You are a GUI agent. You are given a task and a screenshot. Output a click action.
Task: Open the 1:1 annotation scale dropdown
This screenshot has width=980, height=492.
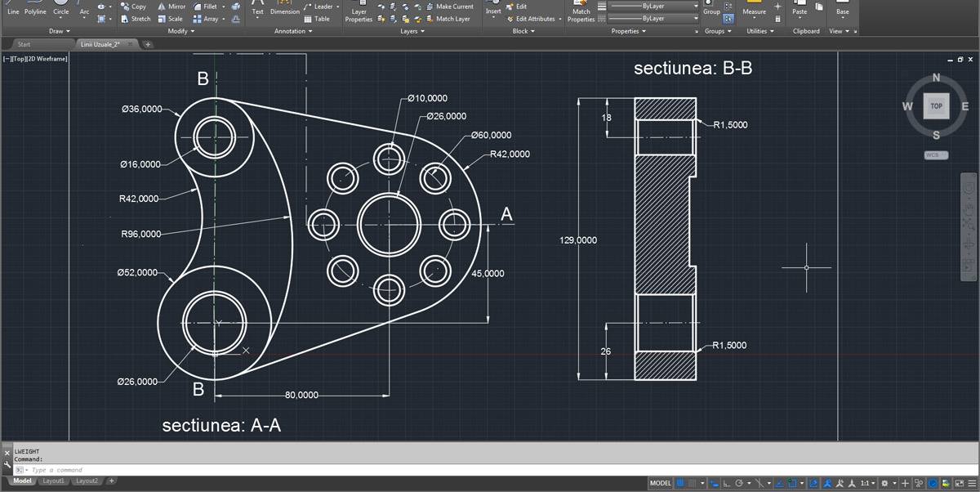[x=869, y=483]
